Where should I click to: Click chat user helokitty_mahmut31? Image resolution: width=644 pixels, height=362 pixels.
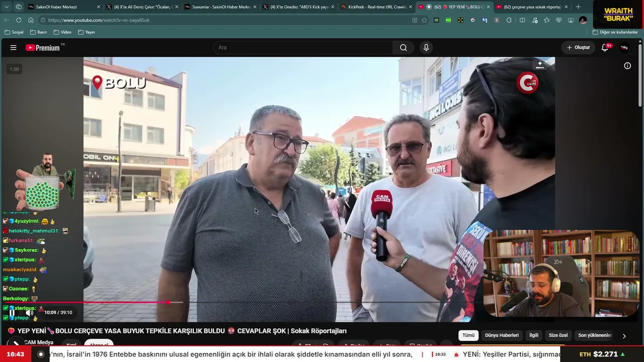[x=34, y=231]
